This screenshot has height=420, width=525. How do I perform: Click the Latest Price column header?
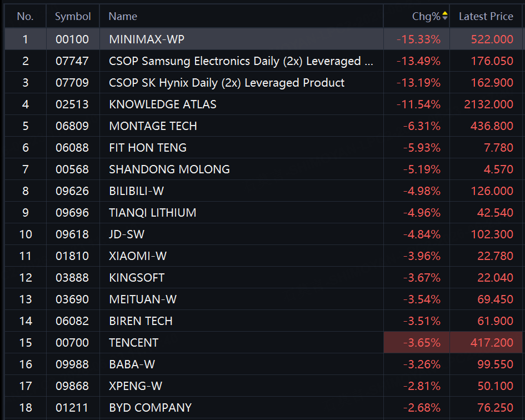pos(486,16)
